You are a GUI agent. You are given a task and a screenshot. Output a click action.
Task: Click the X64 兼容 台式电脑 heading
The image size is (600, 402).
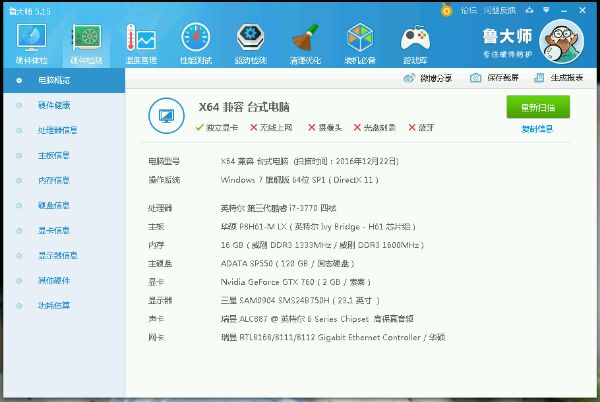pos(244,107)
